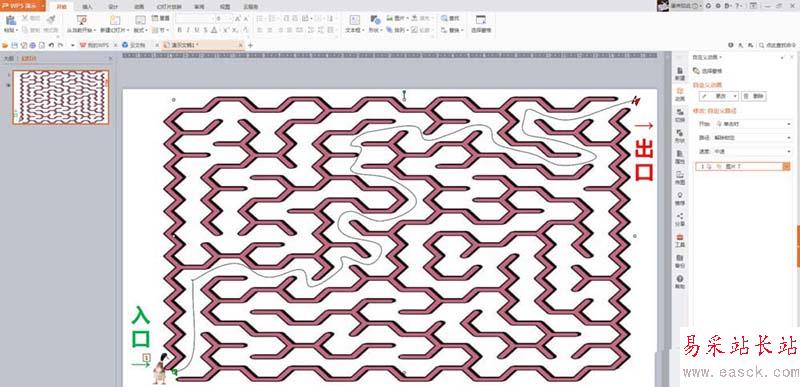Open the Shapes panel in right sidebar
Screen dimensions: 800x387
point(680,136)
